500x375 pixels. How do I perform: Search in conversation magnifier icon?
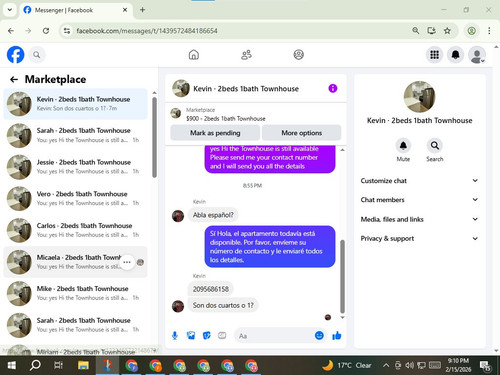[435, 146]
